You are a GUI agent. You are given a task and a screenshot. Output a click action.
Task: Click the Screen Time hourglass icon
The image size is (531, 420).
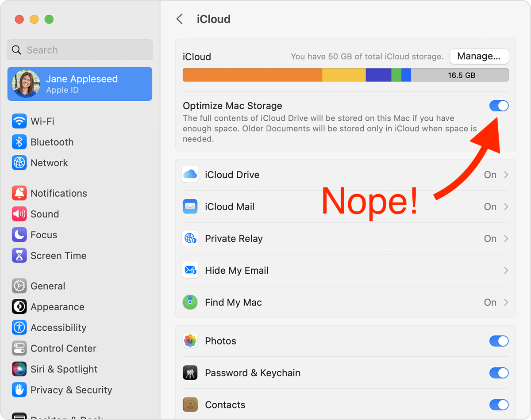[x=19, y=256]
